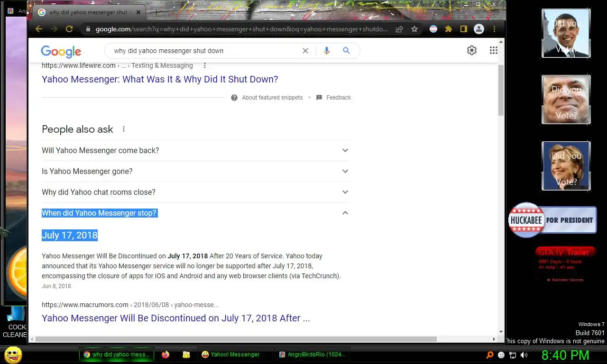Open the network tray icon

(x=513, y=355)
